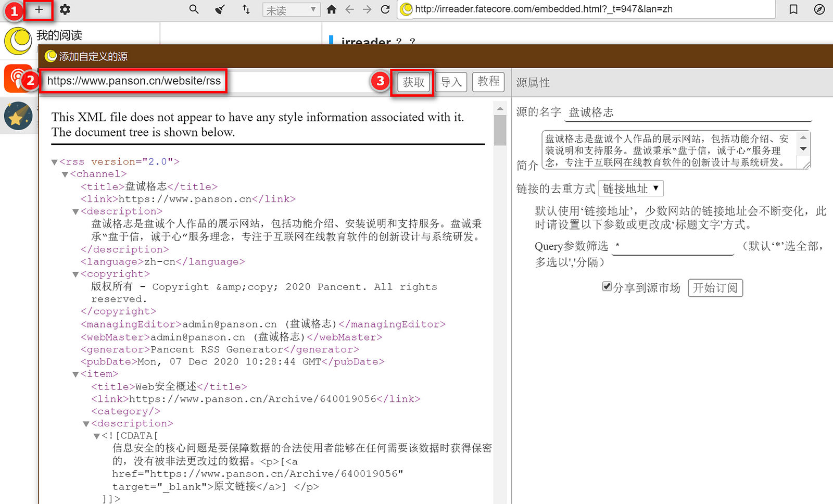Click scroll-up arrow of XML pane
Screen dimensions: 833x504
pyautogui.click(x=500, y=109)
